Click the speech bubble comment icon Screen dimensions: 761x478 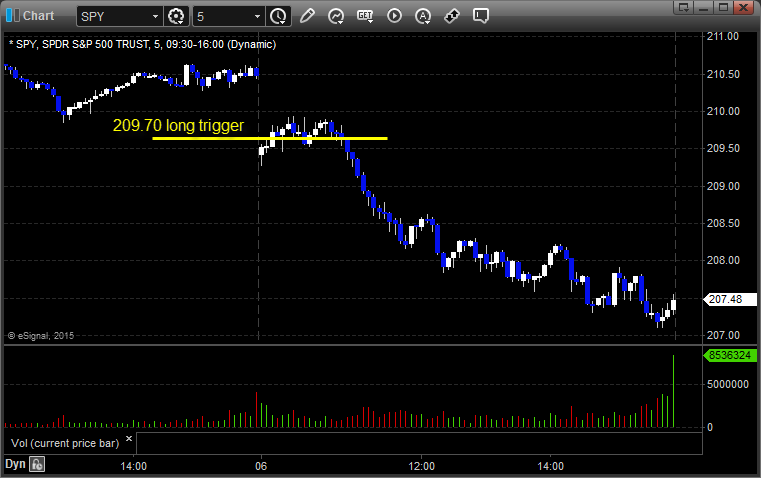point(480,16)
